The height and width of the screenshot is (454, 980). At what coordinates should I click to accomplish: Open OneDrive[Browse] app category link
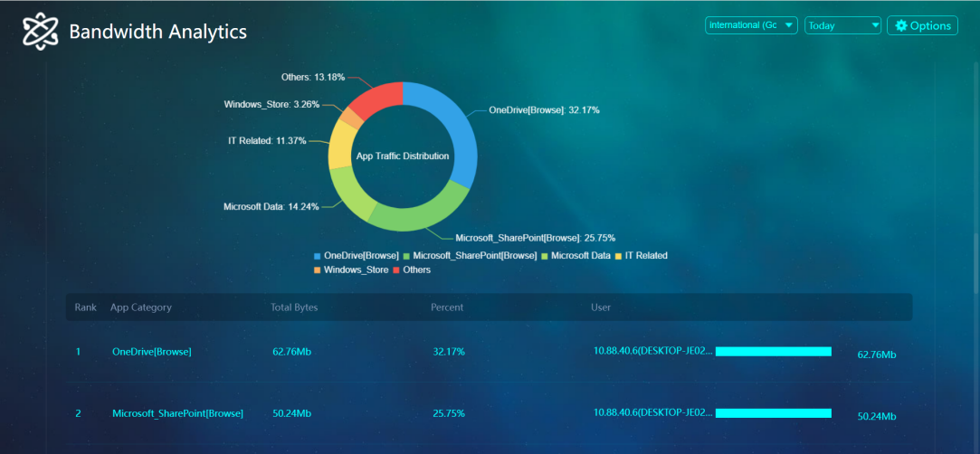(x=151, y=352)
